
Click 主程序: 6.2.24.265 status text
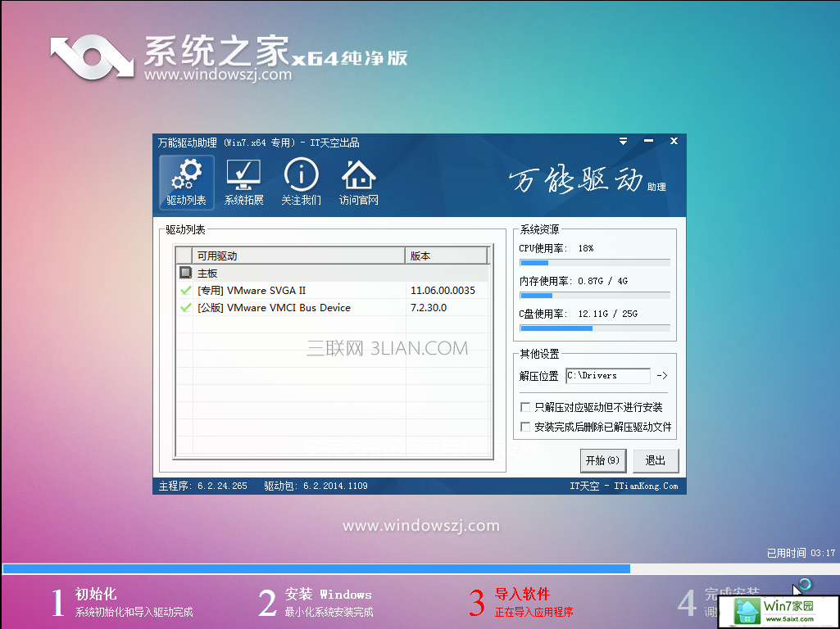(x=203, y=486)
